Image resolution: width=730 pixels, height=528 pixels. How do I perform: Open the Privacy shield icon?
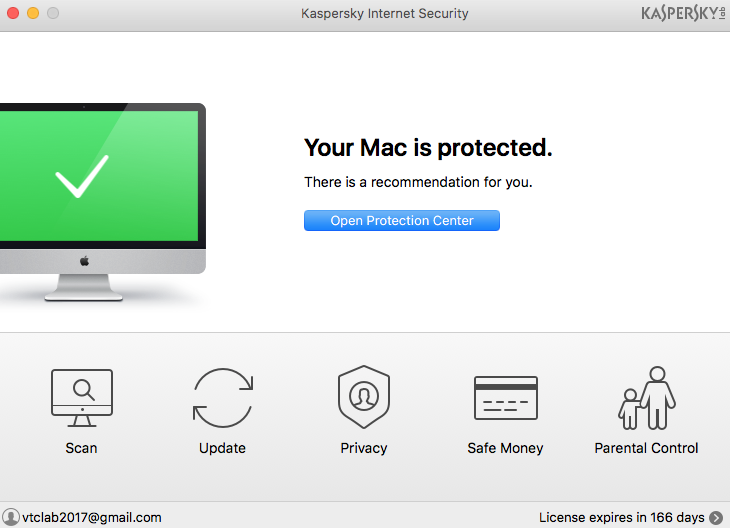363,397
